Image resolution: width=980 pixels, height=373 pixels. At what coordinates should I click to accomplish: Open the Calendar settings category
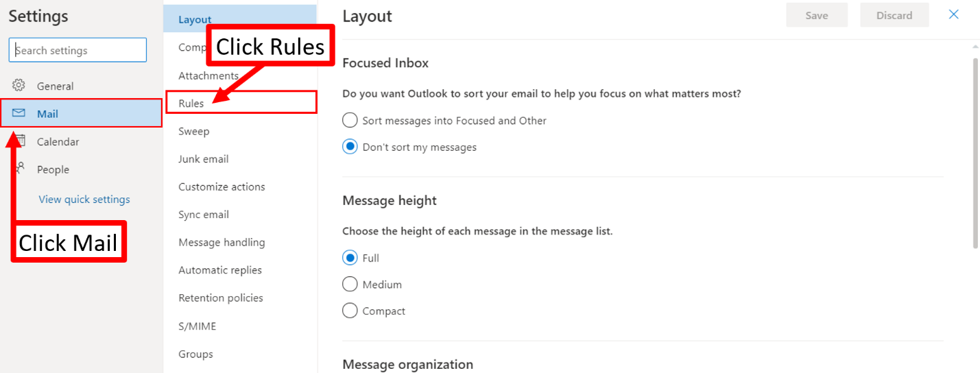click(x=58, y=142)
